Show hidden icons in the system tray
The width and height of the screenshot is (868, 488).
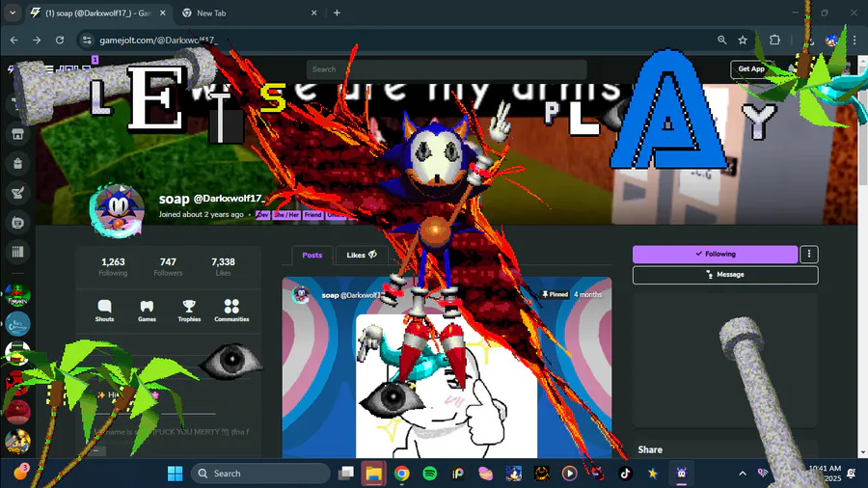pos(743,474)
